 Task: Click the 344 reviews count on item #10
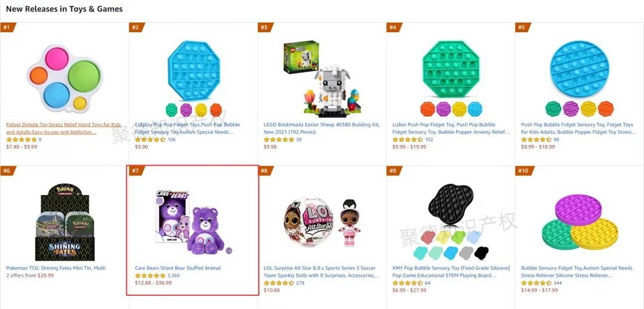click(558, 283)
